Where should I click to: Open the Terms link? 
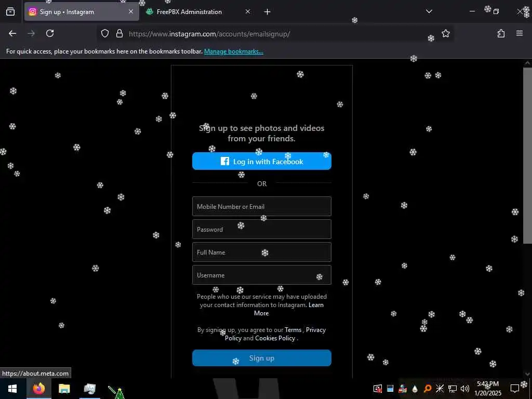(x=293, y=330)
